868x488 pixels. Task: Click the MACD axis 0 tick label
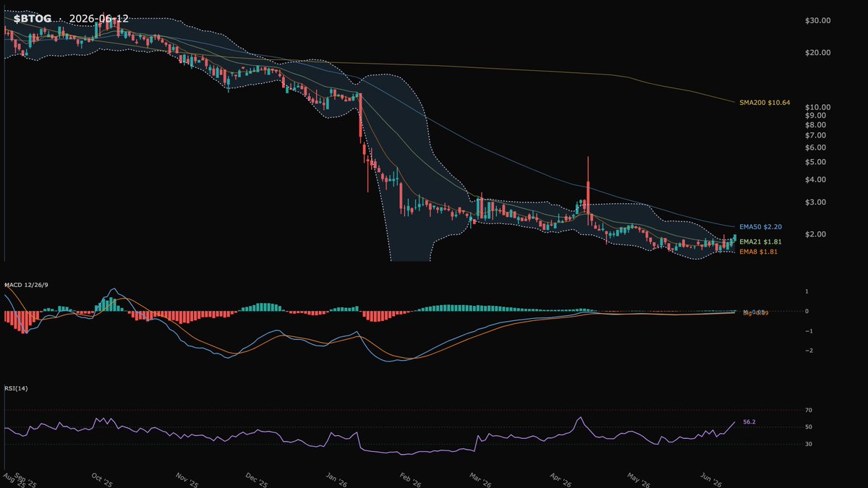click(807, 311)
